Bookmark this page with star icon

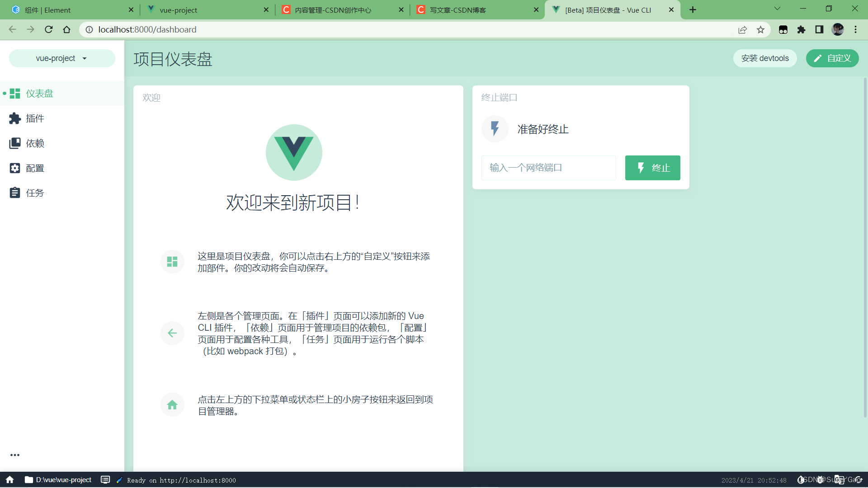coord(760,29)
